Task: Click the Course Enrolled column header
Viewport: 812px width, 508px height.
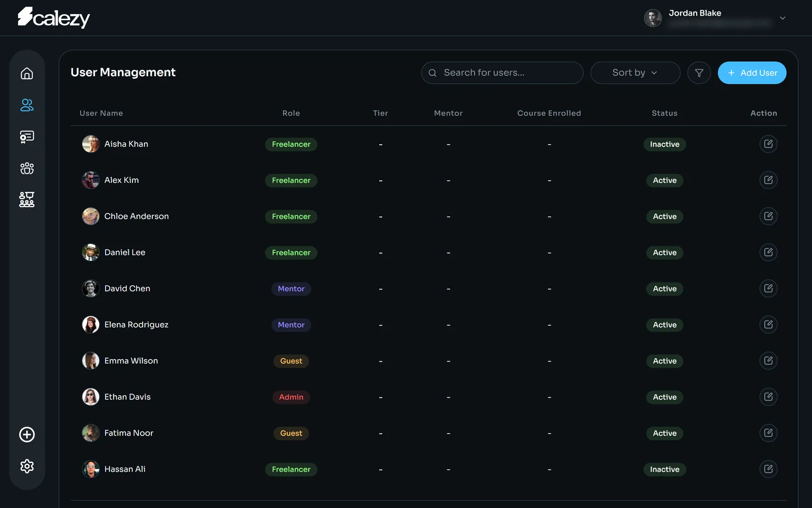Action: pos(549,113)
